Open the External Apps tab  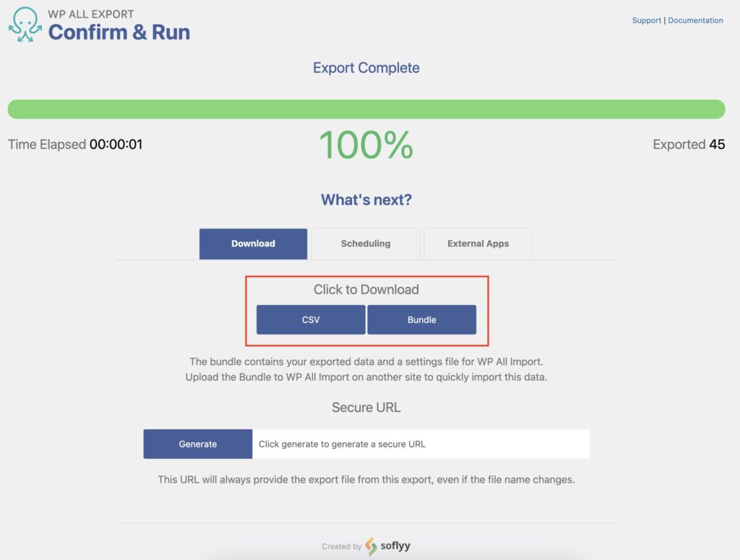point(478,244)
